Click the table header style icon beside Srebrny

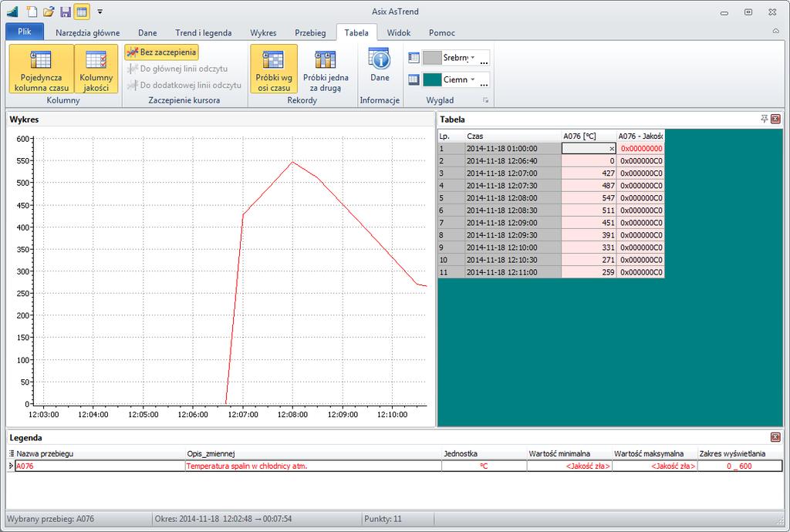(414, 58)
